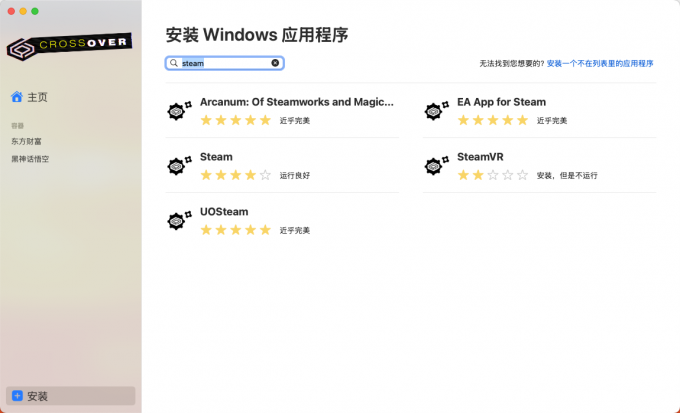Click the Arcanum app gear icon
The image size is (680, 413).
180,111
